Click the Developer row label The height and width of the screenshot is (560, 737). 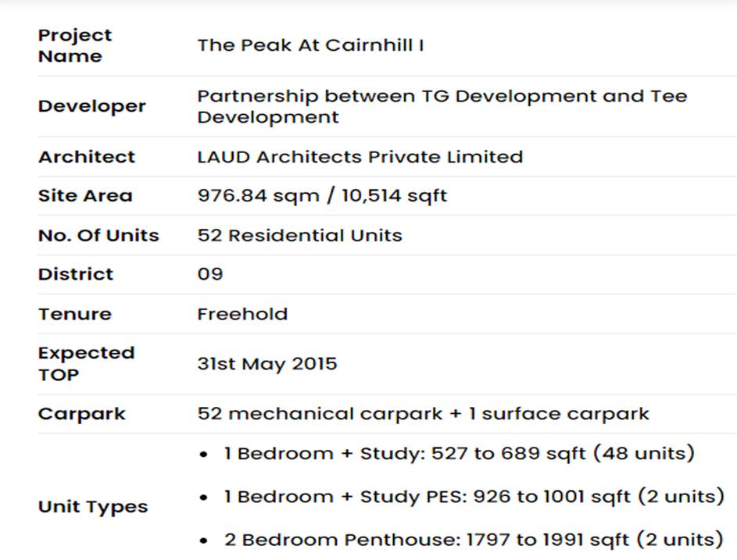click(x=91, y=106)
